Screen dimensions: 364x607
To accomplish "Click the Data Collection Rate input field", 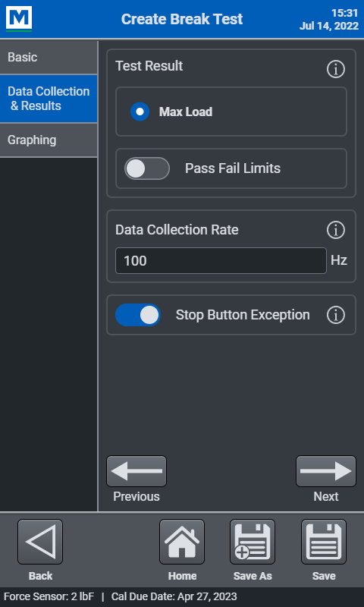I will (221, 260).
